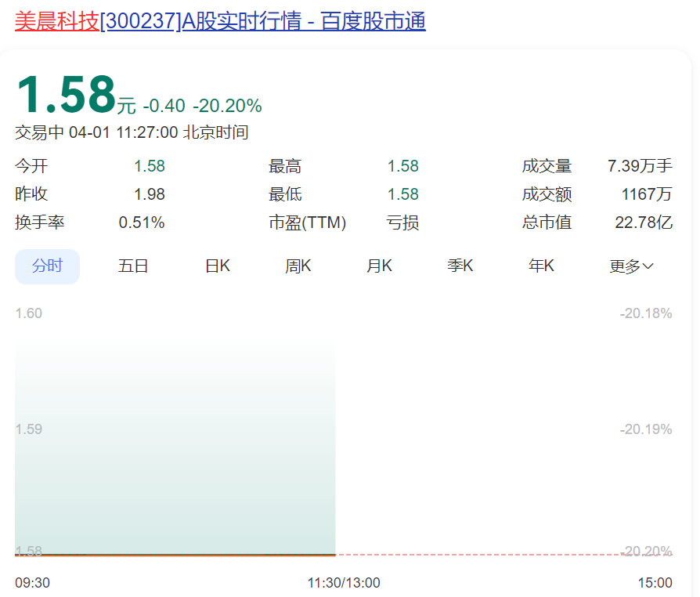View the 月K monthly chart

pyautogui.click(x=379, y=266)
